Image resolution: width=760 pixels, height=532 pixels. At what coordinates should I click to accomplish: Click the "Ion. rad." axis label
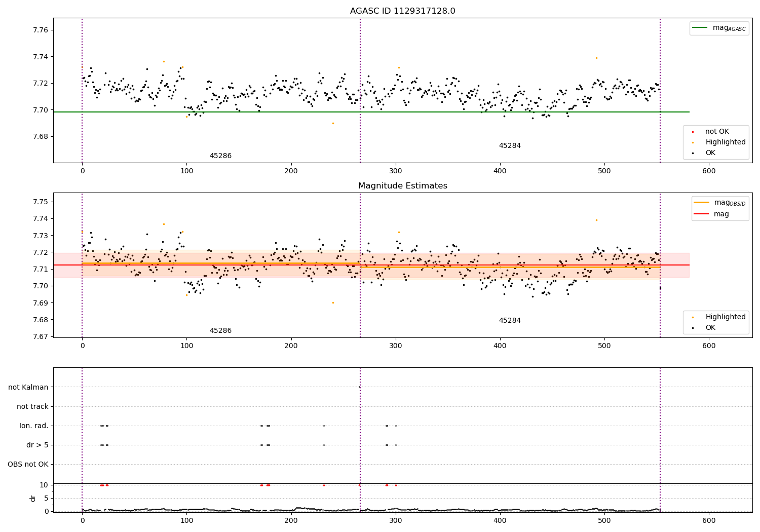(x=34, y=426)
